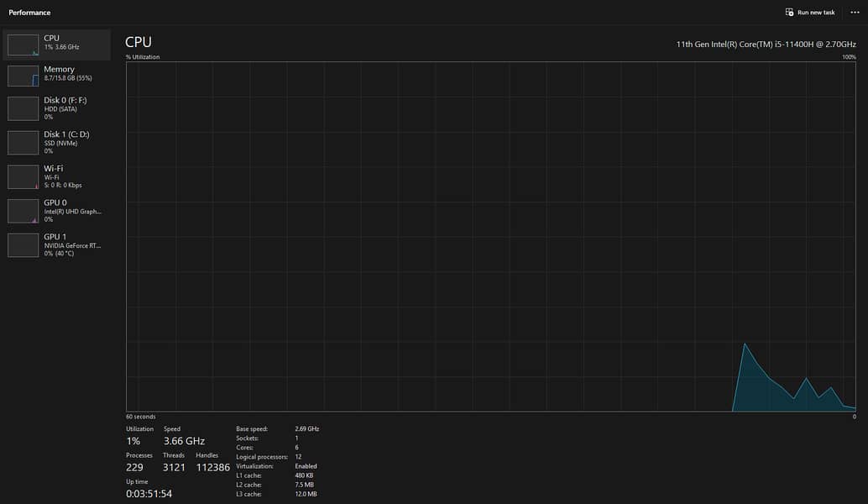
Task: Click the Performance page title
Action: pos(29,13)
